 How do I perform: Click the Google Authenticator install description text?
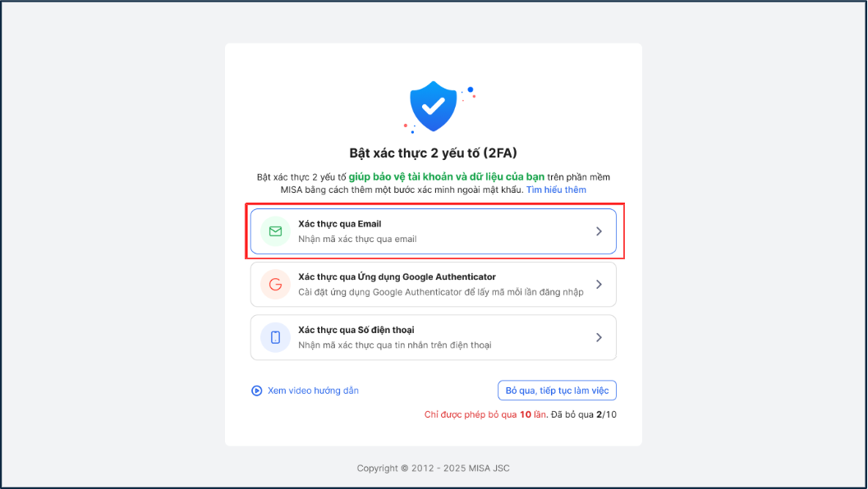pos(441,292)
